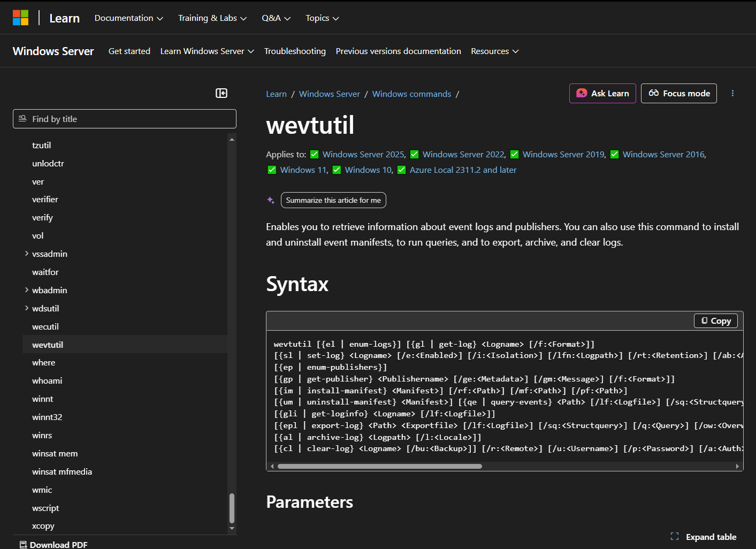Click the Download PDF icon
The height and width of the screenshot is (549, 756).
point(23,545)
